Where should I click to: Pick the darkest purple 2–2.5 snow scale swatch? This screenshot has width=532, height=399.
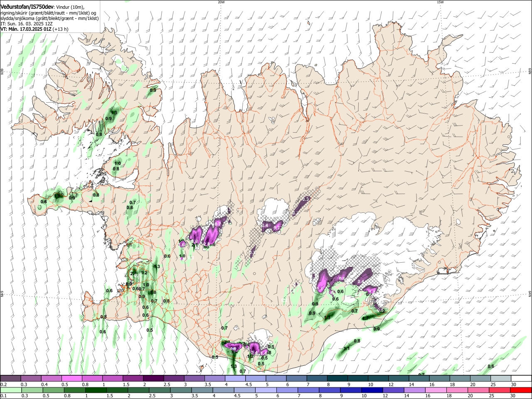[153, 378]
